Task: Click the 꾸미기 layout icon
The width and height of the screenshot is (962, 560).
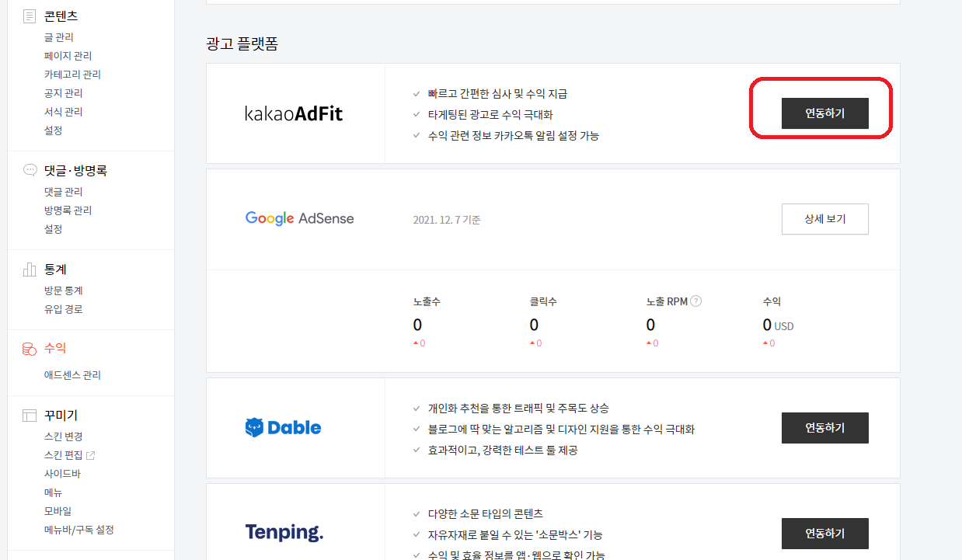Action: (30, 416)
